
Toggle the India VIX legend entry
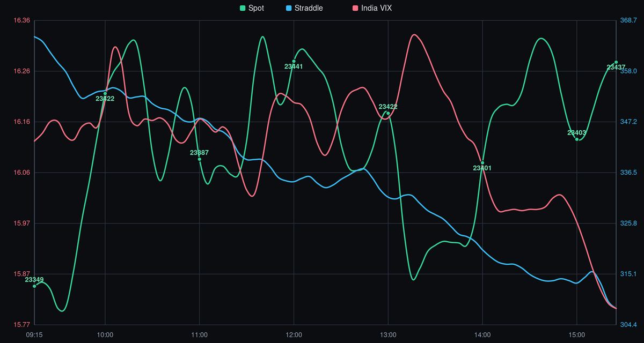pyautogui.click(x=371, y=8)
